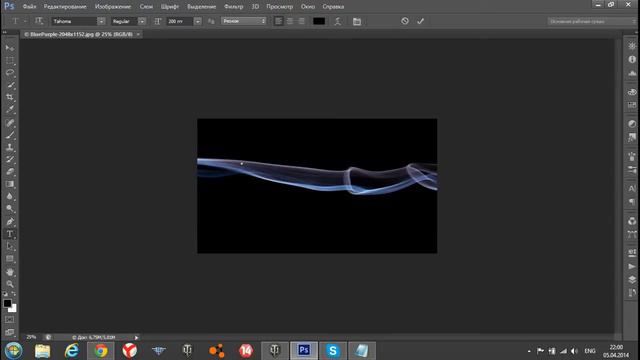Open the Редактирование menu
This screenshot has width=640, height=360.
65,7
